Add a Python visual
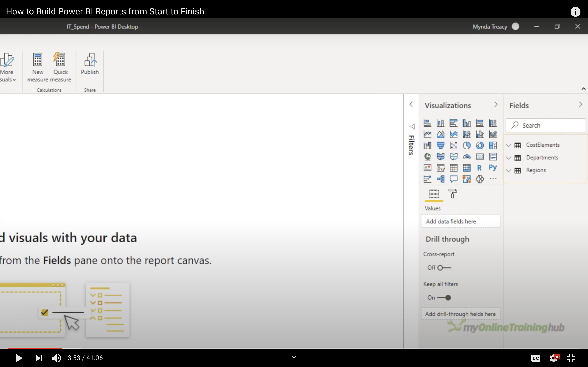The image size is (588, 367). coord(493,168)
